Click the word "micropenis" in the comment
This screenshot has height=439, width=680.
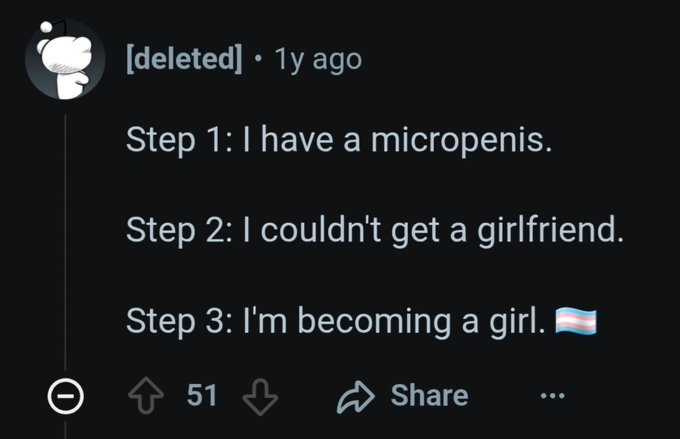coord(459,142)
